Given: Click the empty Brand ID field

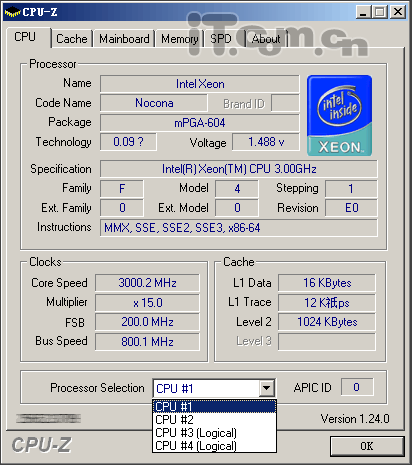Looking at the screenshot, I should (x=285, y=103).
